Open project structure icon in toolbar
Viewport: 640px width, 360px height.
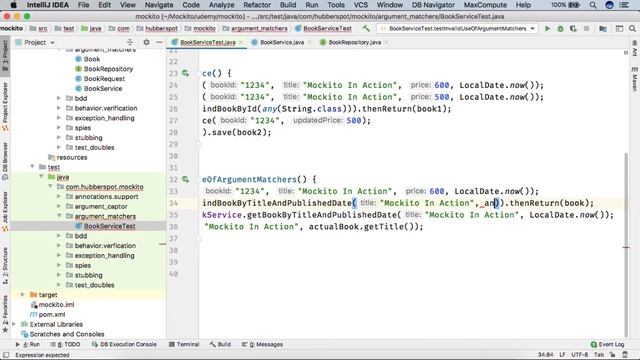pos(603,29)
